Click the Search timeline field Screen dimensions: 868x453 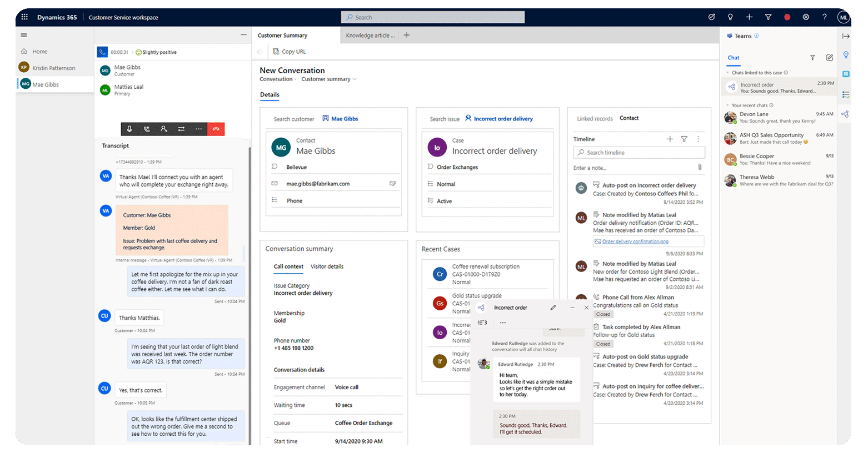[639, 153]
